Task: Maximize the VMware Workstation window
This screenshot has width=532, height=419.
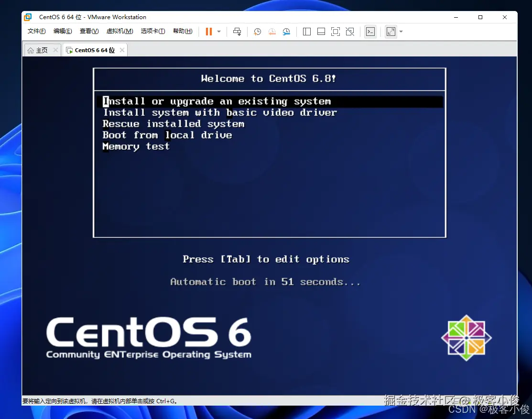Action: coord(480,17)
